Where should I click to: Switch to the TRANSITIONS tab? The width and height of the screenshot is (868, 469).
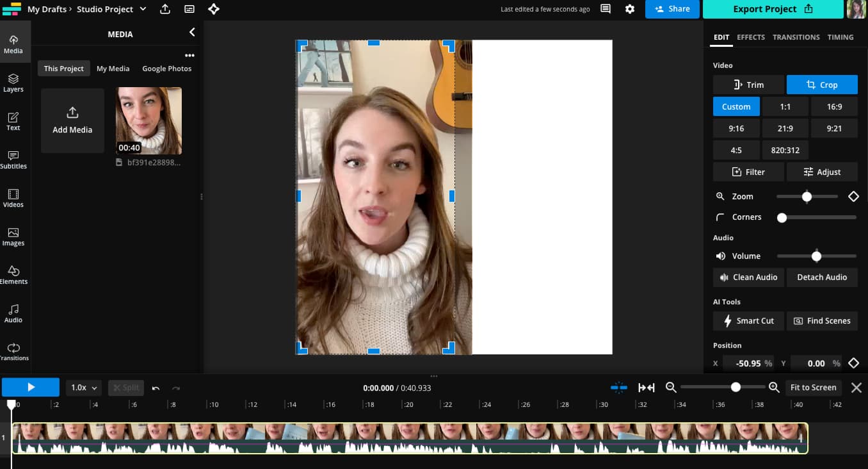[x=796, y=37]
